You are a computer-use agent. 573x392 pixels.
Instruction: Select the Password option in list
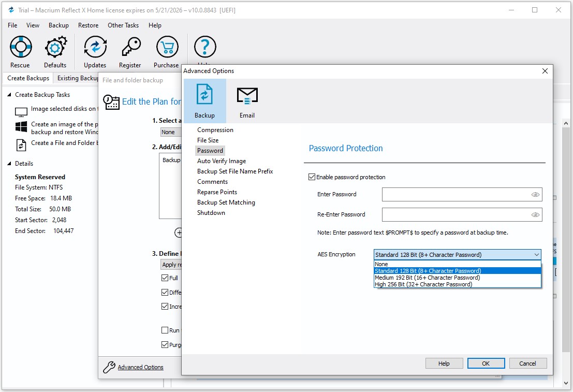[210, 151]
